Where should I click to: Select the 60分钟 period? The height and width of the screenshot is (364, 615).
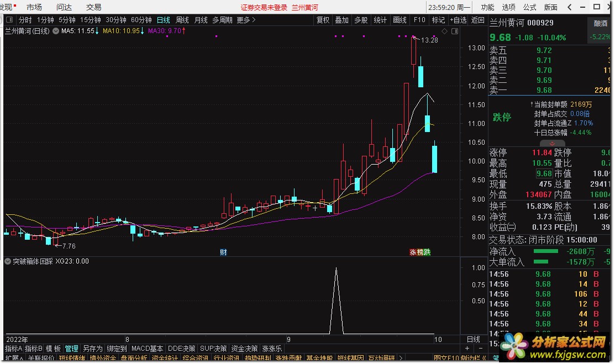pos(141,20)
